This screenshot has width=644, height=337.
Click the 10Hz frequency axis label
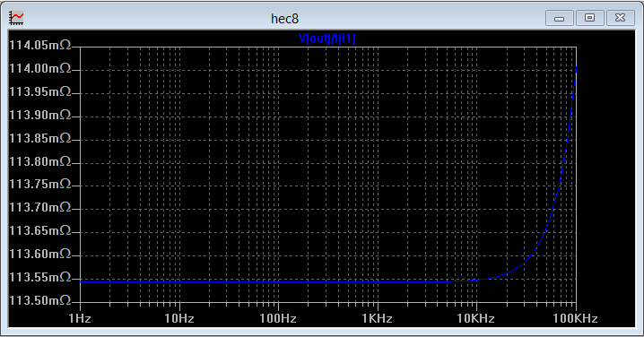[x=179, y=318]
